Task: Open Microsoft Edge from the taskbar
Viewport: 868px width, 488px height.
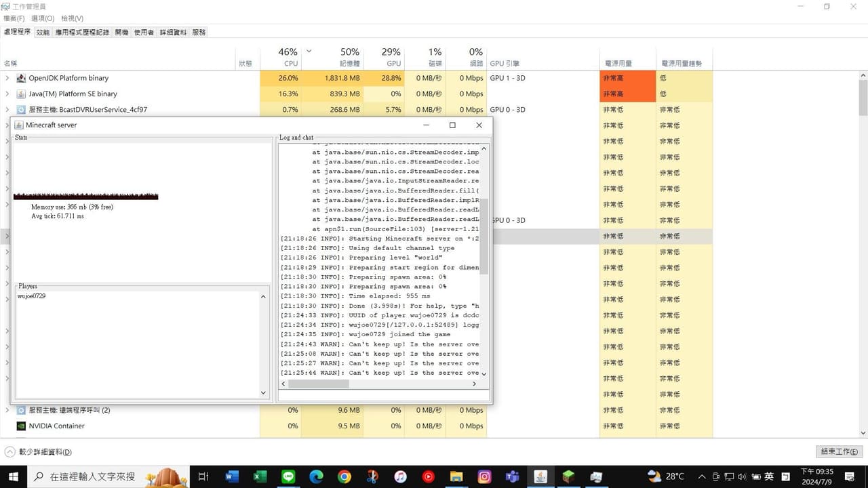Action: pyautogui.click(x=317, y=476)
